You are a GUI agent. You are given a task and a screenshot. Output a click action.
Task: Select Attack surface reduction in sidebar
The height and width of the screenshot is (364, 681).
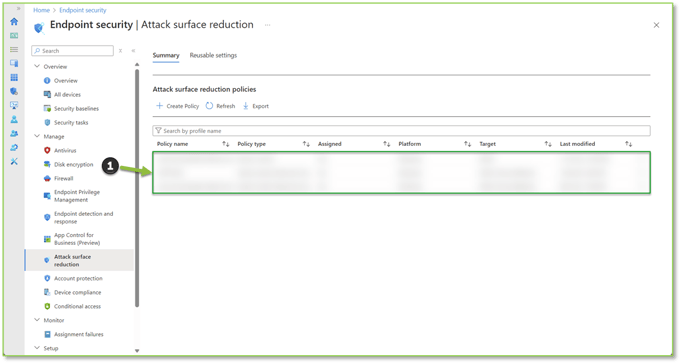pyautogui.click(x=79, y=260)
